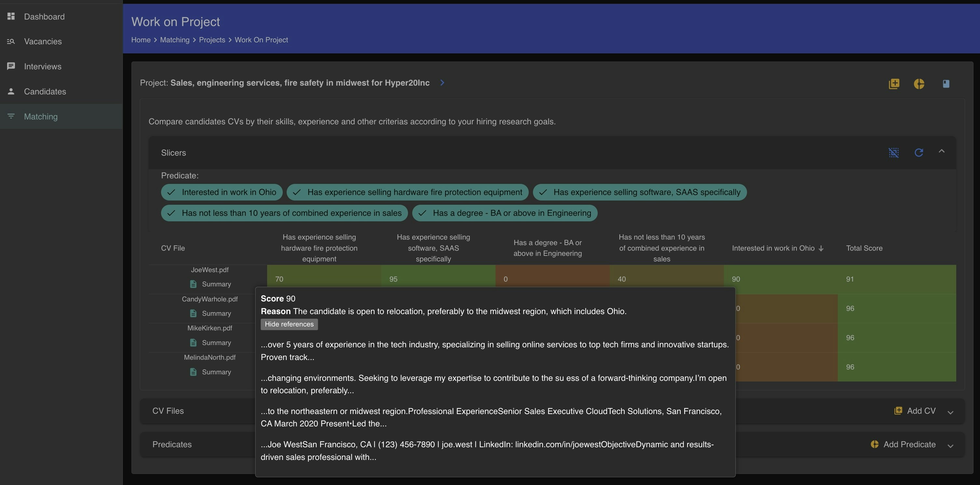Click the add CV icon in project header
980x485 pixels.
coord(894,84)
